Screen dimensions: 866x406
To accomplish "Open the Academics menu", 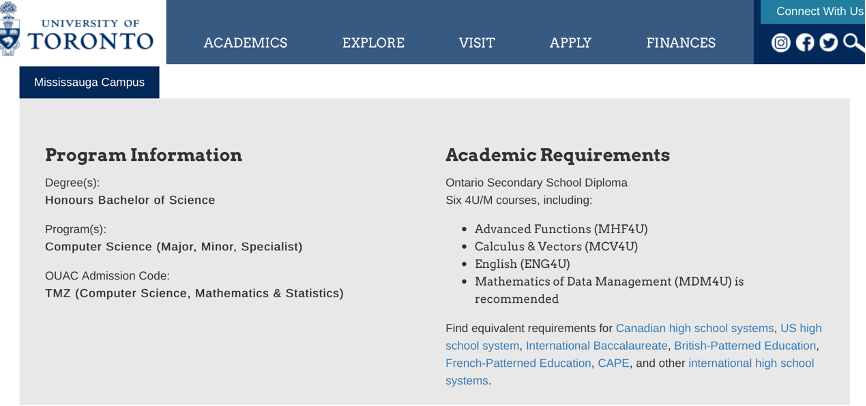I will [x=245, y=43].
